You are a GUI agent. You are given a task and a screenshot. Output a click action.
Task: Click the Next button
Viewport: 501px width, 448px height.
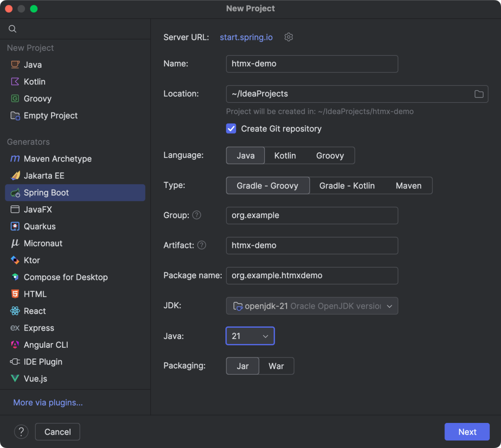[467, 432]
